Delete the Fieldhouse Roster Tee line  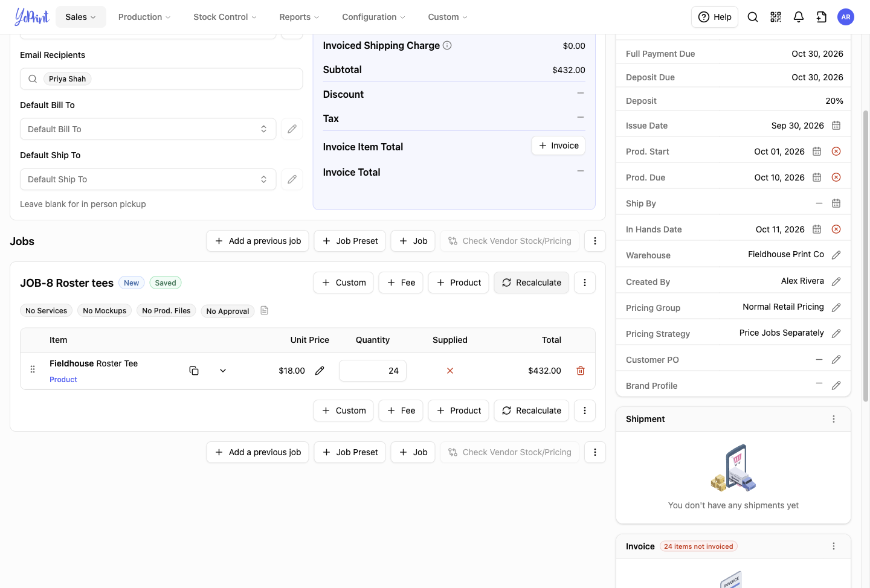point(581,371)
